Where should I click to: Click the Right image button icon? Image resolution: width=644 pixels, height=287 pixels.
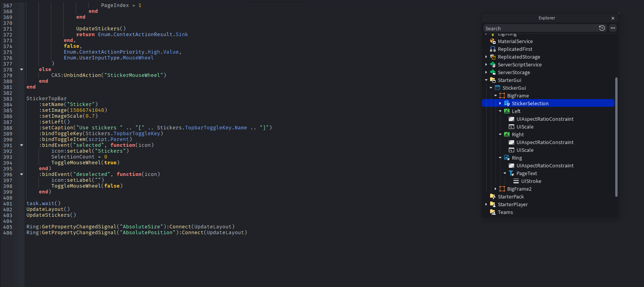coord(507,134)
